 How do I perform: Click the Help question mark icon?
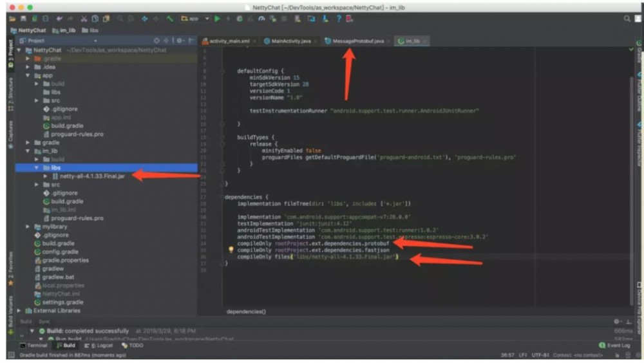coord(339,19)
